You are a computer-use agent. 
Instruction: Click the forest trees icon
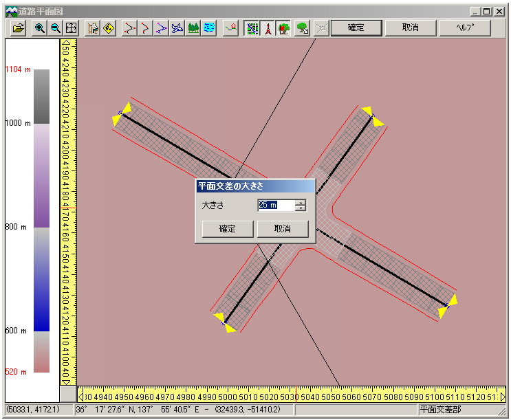click(193, 28)
